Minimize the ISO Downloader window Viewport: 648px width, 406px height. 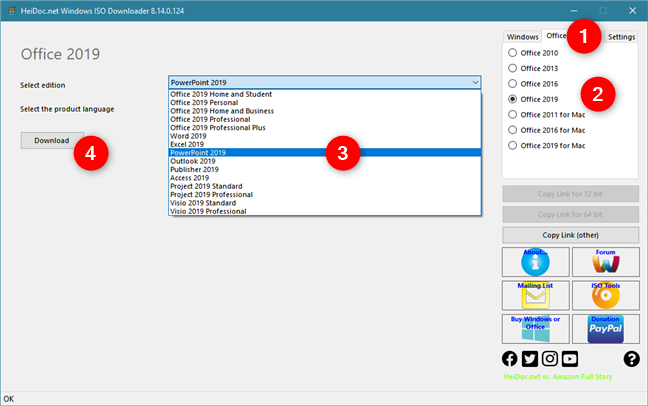click(574, 11)
